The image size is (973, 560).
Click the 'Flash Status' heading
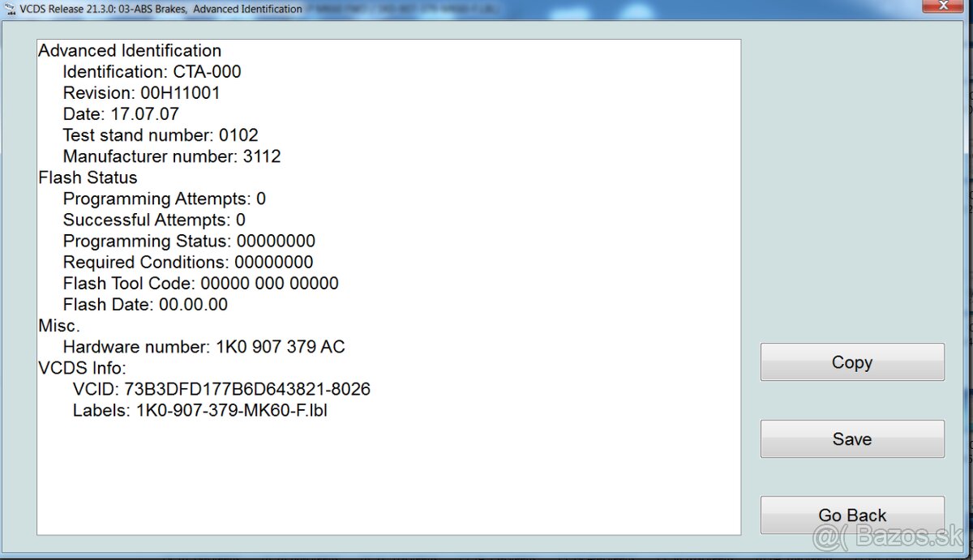click(x=88, y=177)
